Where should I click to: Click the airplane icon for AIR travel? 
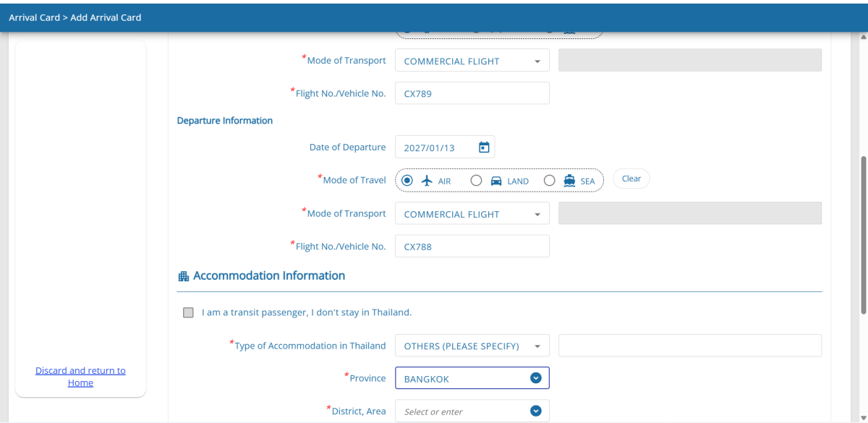426,181
